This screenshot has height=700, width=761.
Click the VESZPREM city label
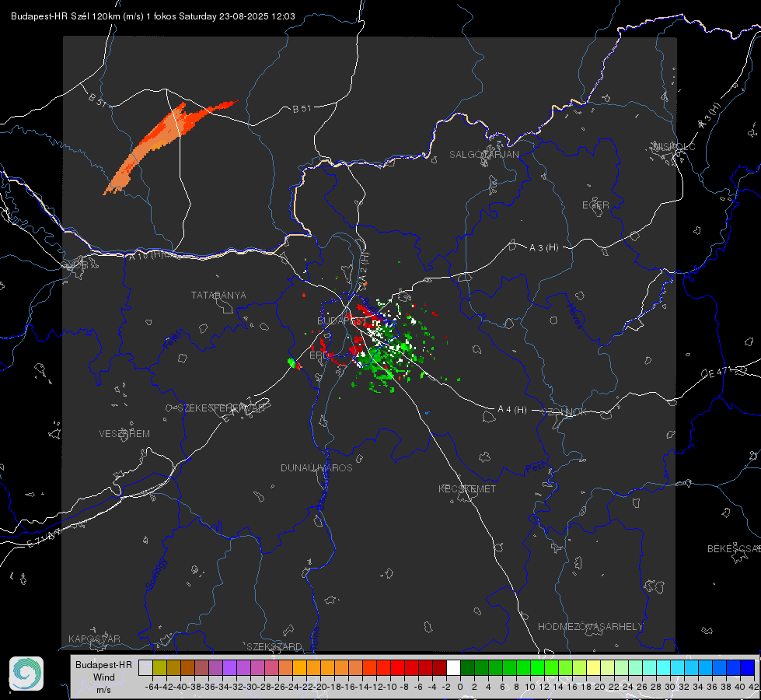click(x=124, y=433)
